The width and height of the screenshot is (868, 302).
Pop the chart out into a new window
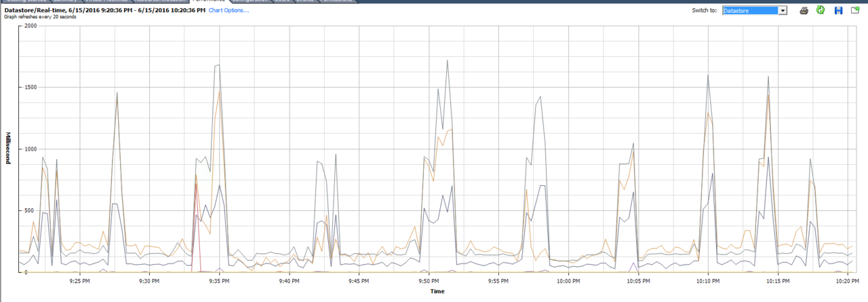click(855, 10)
